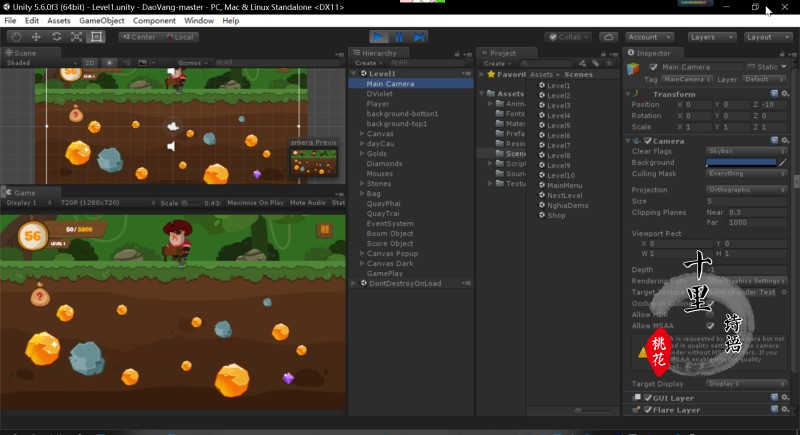Viewport: 800px width, 435px height.
Task: Select the Rotate tool
Action: click(x=56, y=37)
